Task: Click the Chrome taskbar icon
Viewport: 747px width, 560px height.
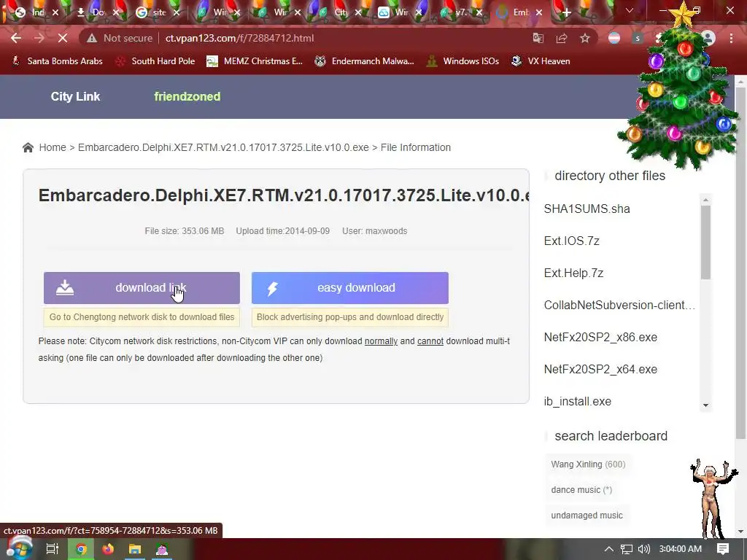Action: (81, 549)
